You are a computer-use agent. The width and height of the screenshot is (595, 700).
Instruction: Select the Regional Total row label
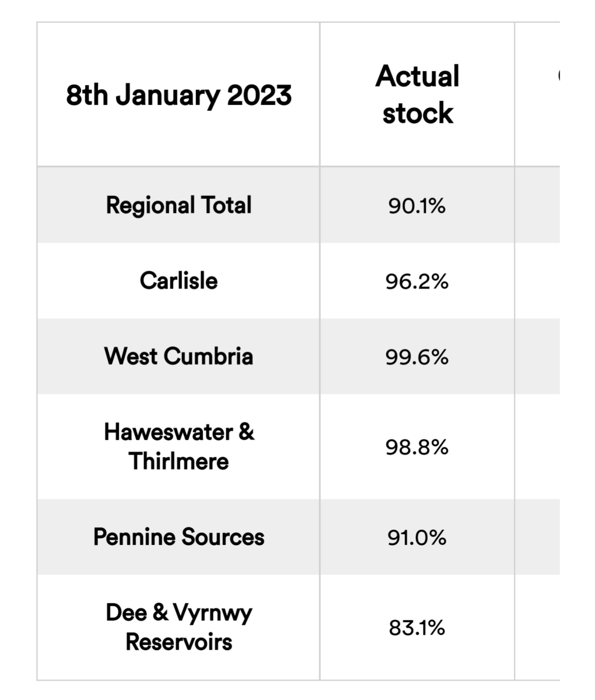(x=178, y=205)
